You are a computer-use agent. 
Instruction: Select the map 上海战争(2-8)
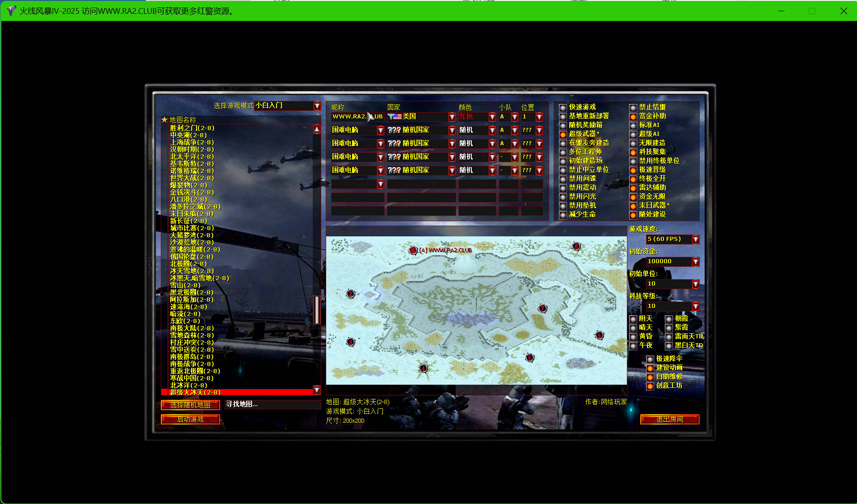tap(192, 143)
